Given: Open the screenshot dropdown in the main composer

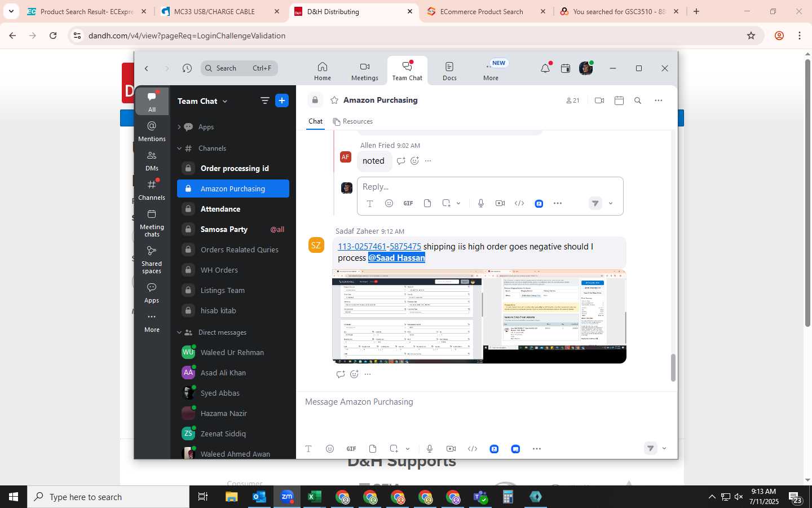Looking at the screenshot, I should [408, 449].
